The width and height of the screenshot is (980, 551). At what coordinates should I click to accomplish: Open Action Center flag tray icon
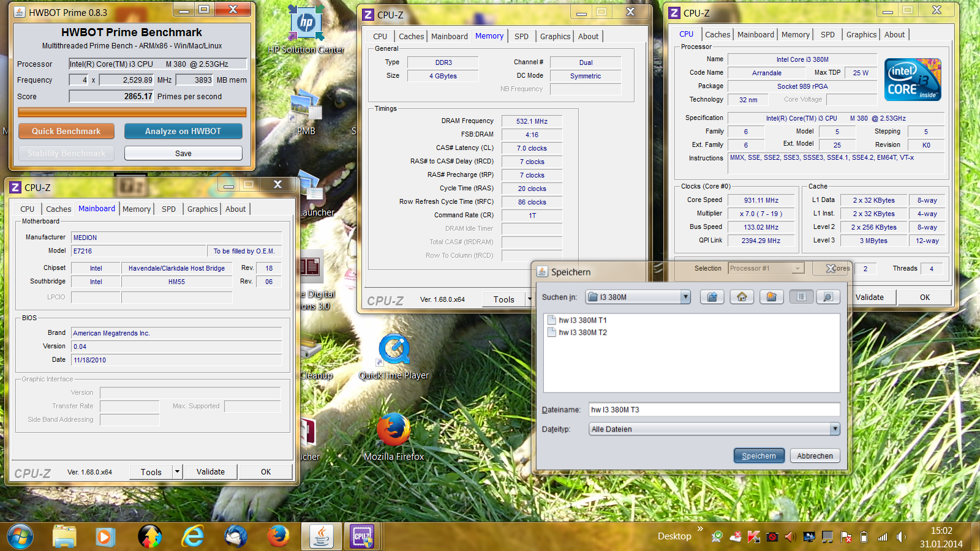pos(846,537)
